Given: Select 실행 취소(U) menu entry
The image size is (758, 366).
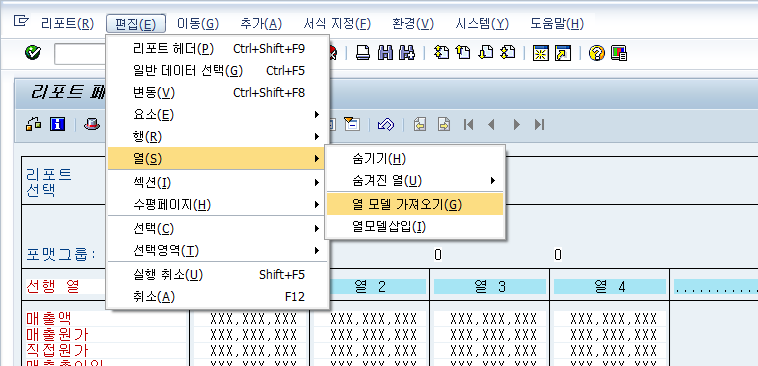Looking at the screenshot, I should pyautogui.click(x=218, y=275).
